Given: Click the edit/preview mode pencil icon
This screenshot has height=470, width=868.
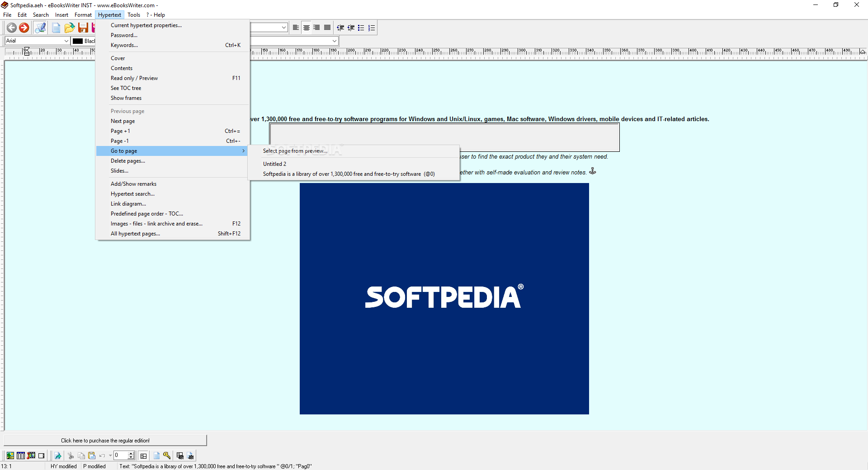Looking at the screenshot, I should (x=40, y=28).
